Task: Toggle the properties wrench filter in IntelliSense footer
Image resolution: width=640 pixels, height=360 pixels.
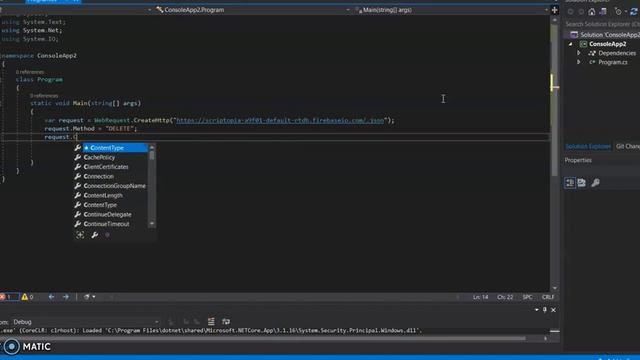Action: pos(94,235)
